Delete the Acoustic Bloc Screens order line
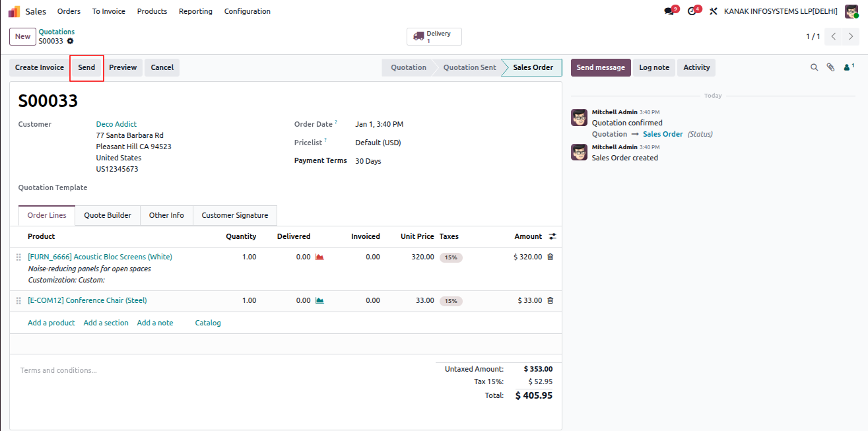This screenshot has width=868, height=431. click(x=550, y=257)
